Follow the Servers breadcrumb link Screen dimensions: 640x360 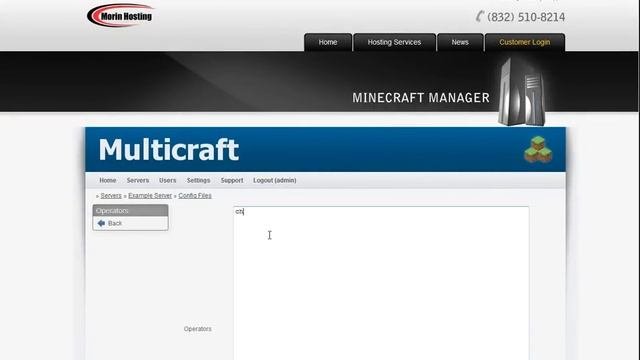coord(111,196)
